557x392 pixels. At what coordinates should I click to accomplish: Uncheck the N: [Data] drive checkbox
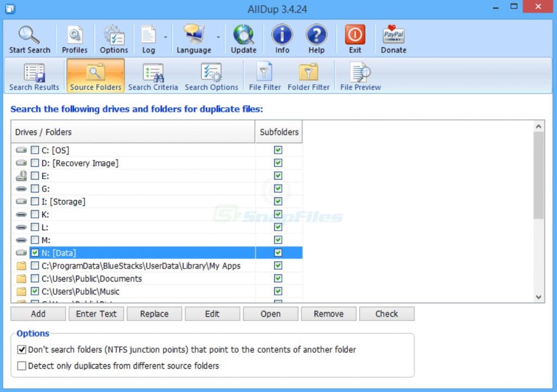35,253
